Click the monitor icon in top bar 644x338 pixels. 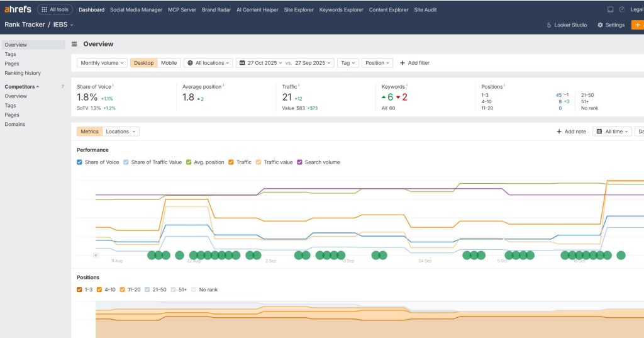click(610, 9)
